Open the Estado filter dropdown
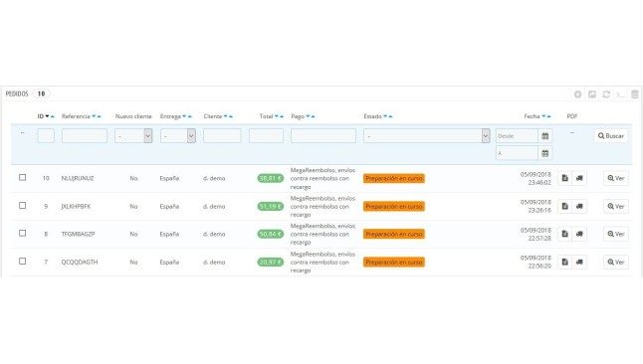 426,135
